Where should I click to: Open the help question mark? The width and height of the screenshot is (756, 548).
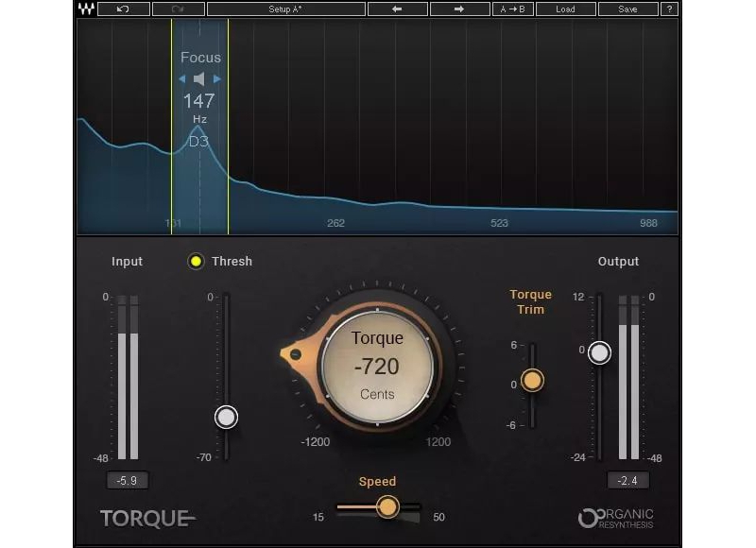tap(669, 9)
